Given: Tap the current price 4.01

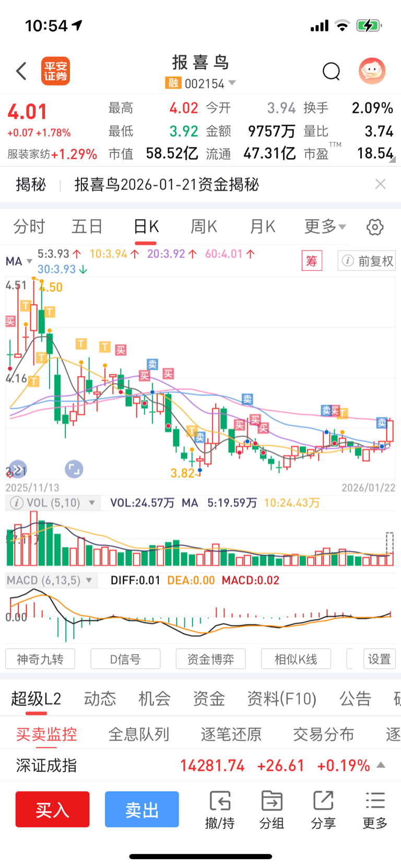Looking at the screenshot, I should [x=27, y=112].
